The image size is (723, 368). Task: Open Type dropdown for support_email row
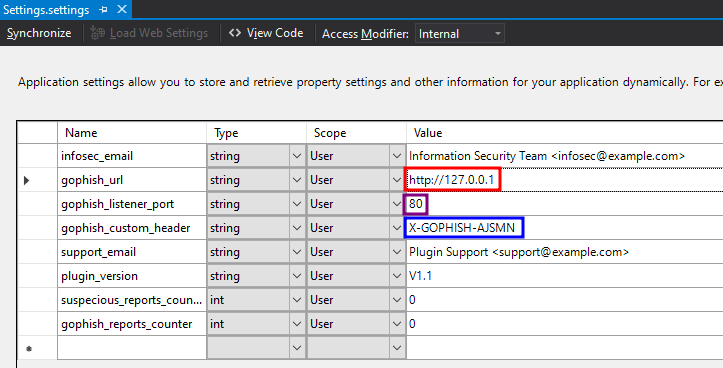(x=297, y=252)
